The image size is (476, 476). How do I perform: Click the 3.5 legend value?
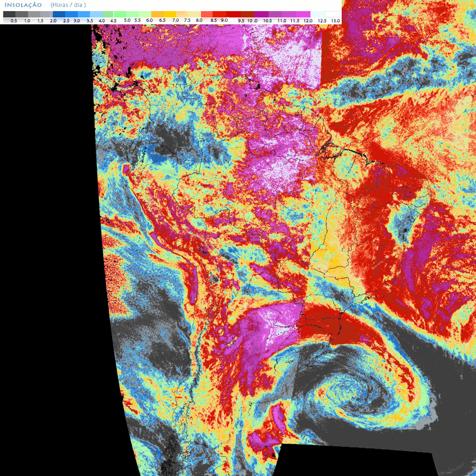click(90, 21)
